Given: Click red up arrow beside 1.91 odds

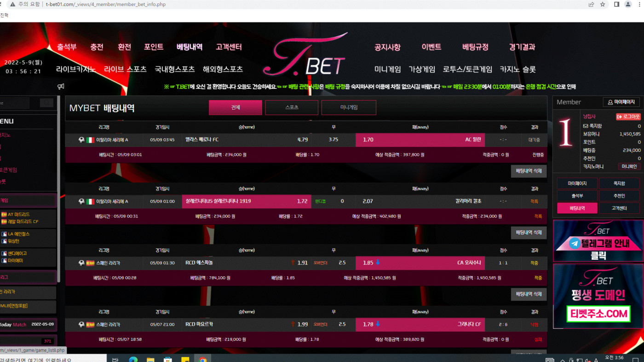Looking at the screenshot, I should (x=293, y=263).
